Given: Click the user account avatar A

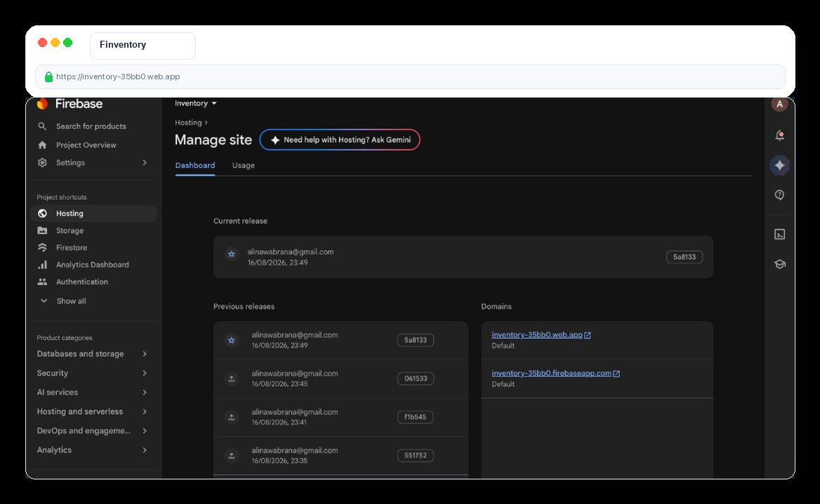Looking at the screenshot, I should pyautogui.click(x=779, y=104).
